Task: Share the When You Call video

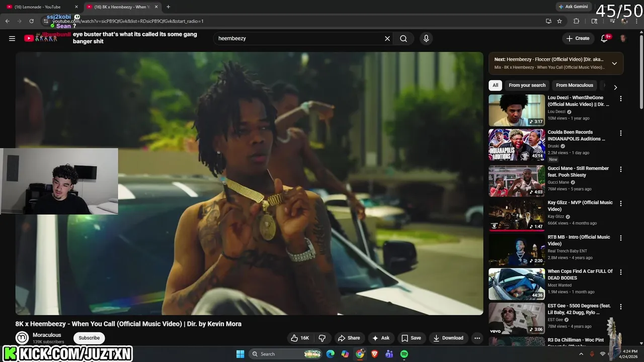Action: [349, 338]
